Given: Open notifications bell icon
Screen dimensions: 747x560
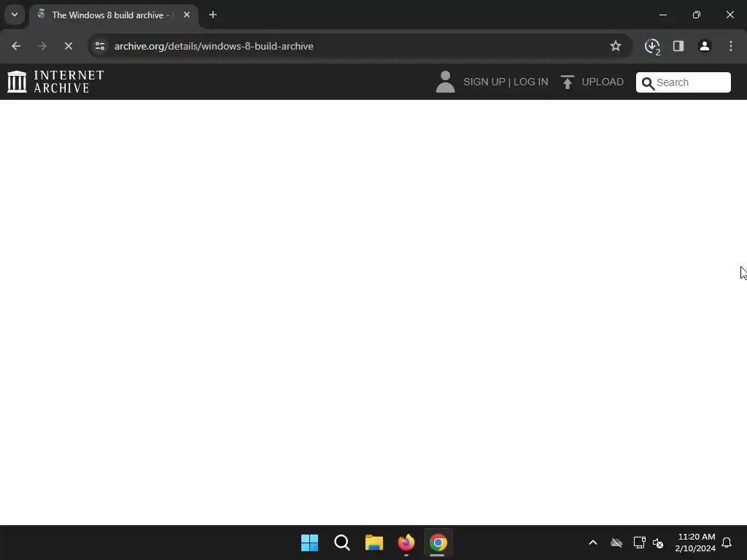Looking at the screenshot, I should (727, 542).
